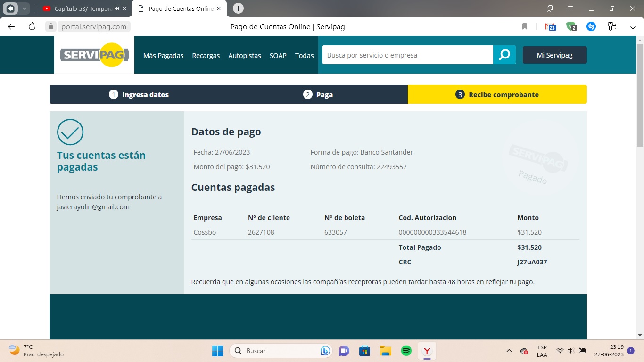
Task: Select Recargas in the Servipag navigation
Action: [206, 55]
